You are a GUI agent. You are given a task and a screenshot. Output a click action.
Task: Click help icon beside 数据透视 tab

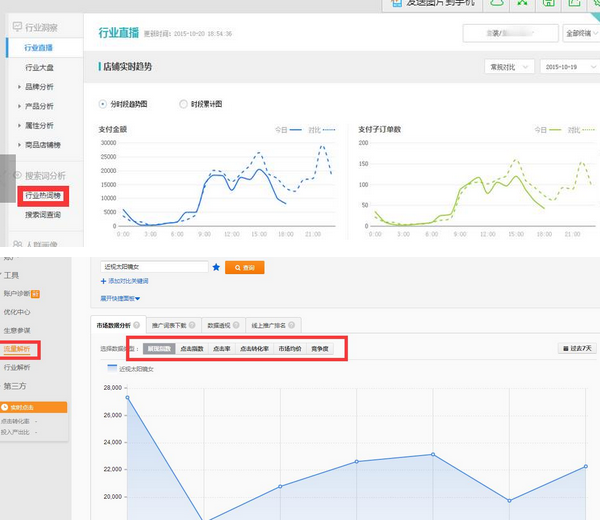click(236, 325)
